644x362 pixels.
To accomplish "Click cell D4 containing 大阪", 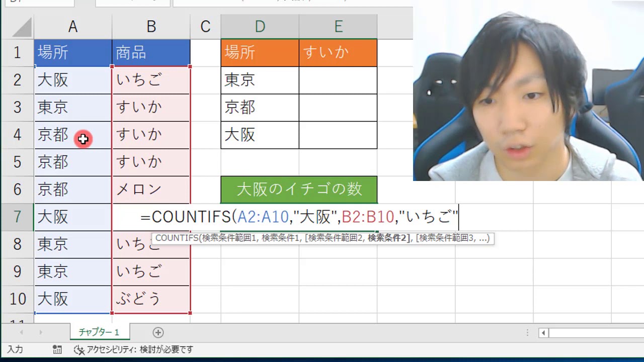I will (x=260, y=135).
